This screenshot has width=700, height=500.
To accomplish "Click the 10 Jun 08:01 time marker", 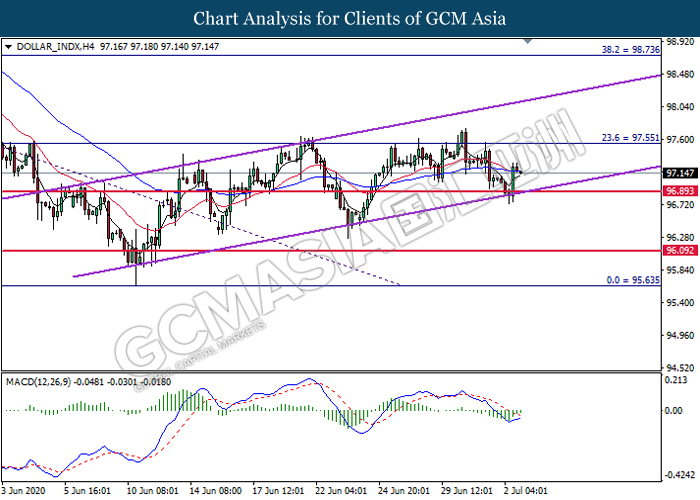I will point(155,491).
